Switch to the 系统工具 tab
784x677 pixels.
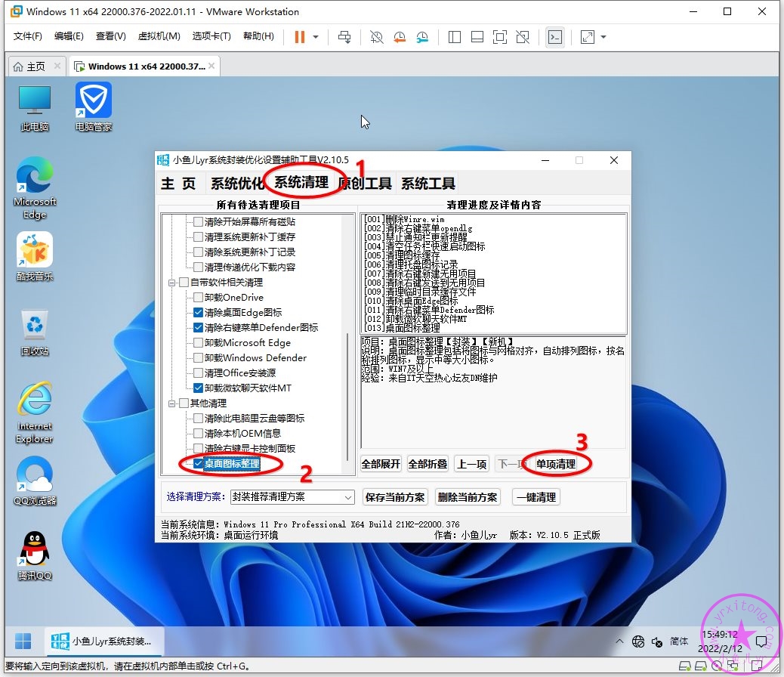(428, 184)
